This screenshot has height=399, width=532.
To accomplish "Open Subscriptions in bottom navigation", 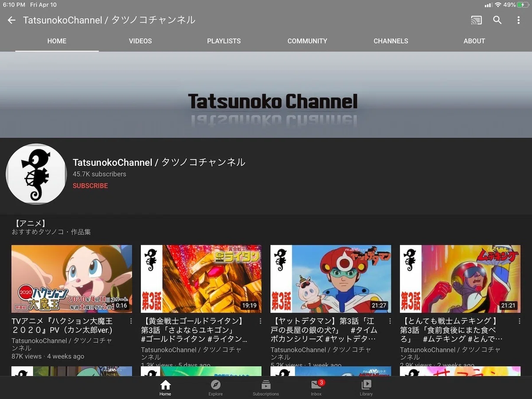I will point(266,388).
